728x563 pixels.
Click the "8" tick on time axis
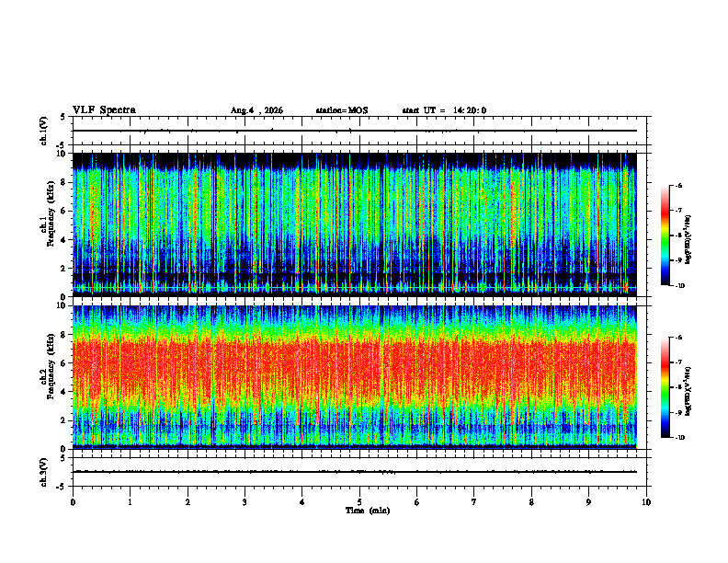click(x=531, y=502)
